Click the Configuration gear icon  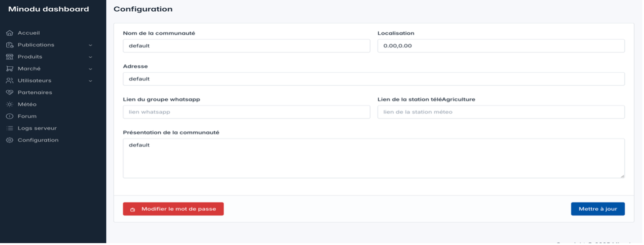pos(9,140)
